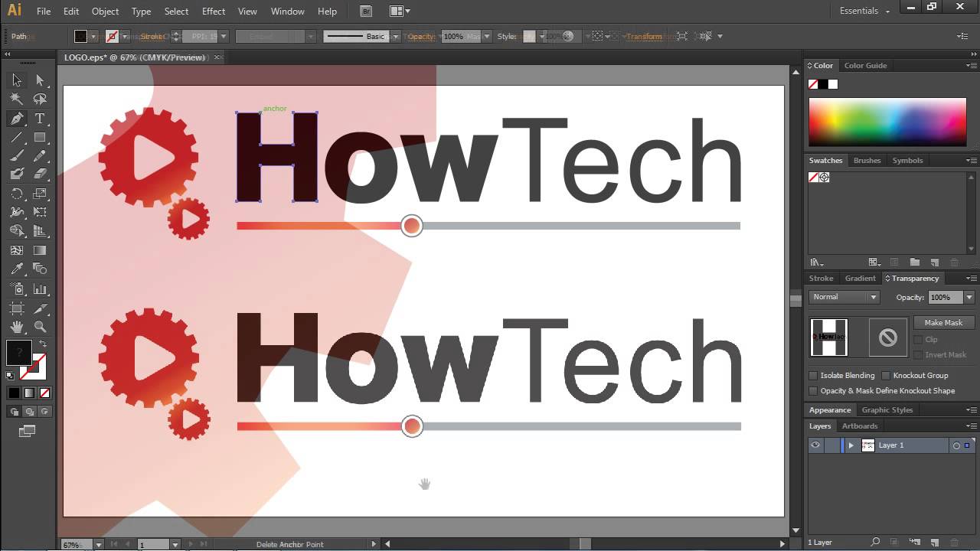
Task: Select the Paintbrush tool
Action: coord(17,156)
